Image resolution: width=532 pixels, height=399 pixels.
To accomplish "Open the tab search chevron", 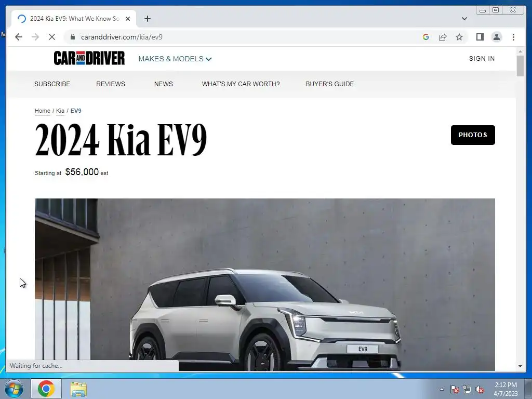I will point(464,19).
